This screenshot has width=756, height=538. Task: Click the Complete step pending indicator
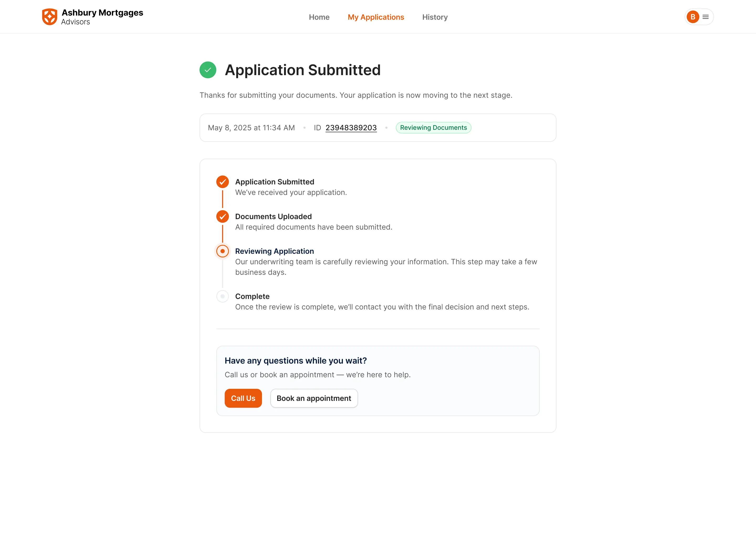click(222, 296)
